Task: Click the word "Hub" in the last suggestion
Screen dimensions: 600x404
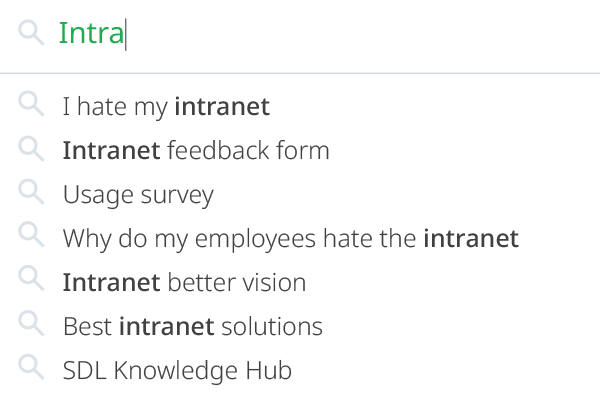Action: (x=269, y=370)
